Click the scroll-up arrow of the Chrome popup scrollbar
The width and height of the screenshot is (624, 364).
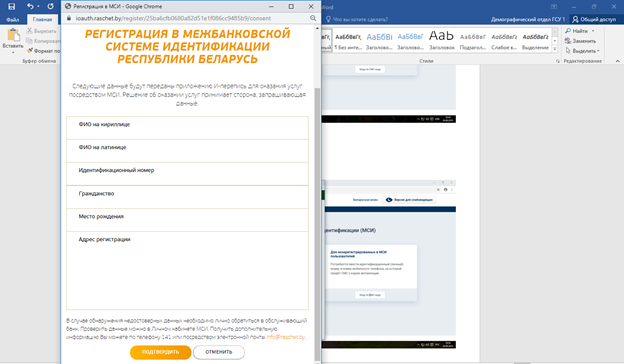click(x=317, y=28)
